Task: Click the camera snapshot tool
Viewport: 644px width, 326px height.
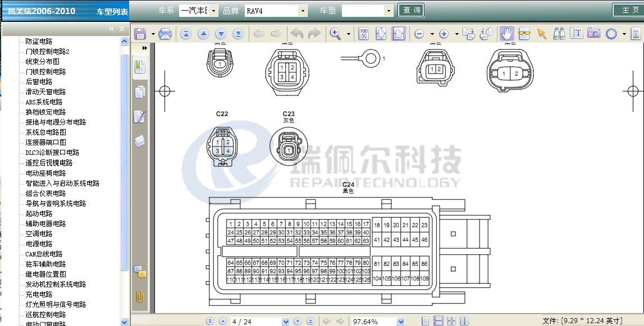Action: pos(593,34)
